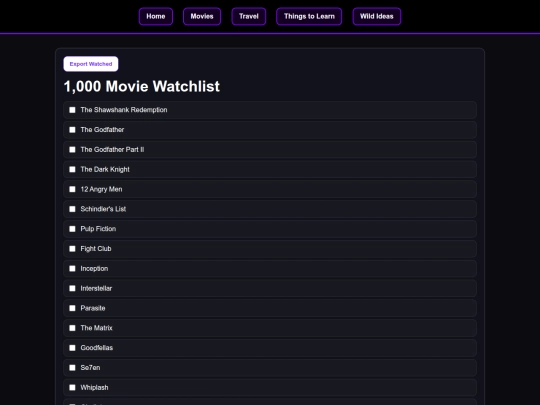Click The Godfather title text
The height and width of the screenshot is (405, 540).
(x=102, y=130)
